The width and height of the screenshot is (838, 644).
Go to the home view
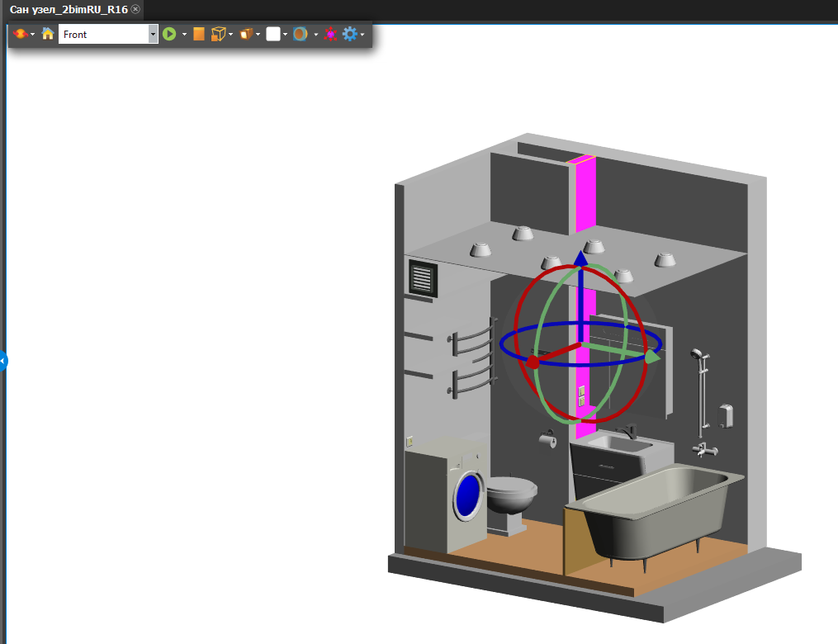pyautogui.click(x=48, y=34)
